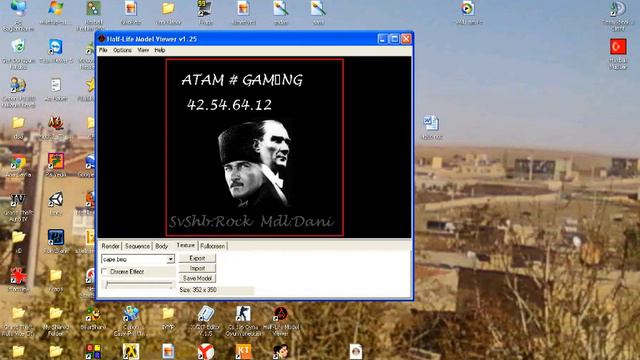Click the Size 352 x 350 label
Viewport: 640px width, 360px height.
coord(198,290)
